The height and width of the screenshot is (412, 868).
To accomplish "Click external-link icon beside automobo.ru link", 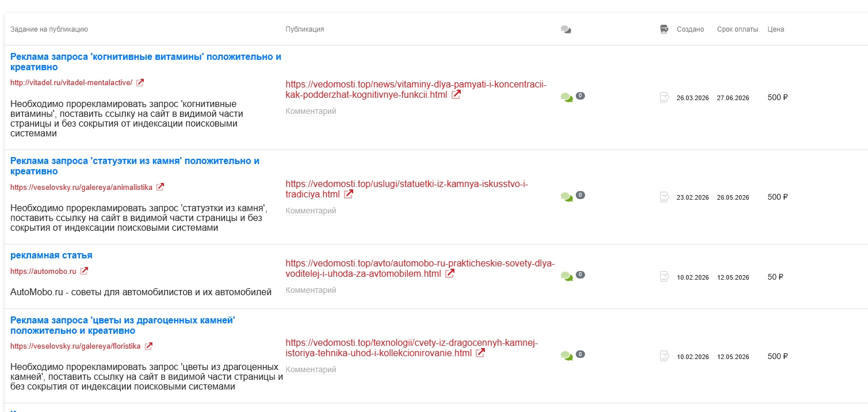I will click(x=85, y=271).
